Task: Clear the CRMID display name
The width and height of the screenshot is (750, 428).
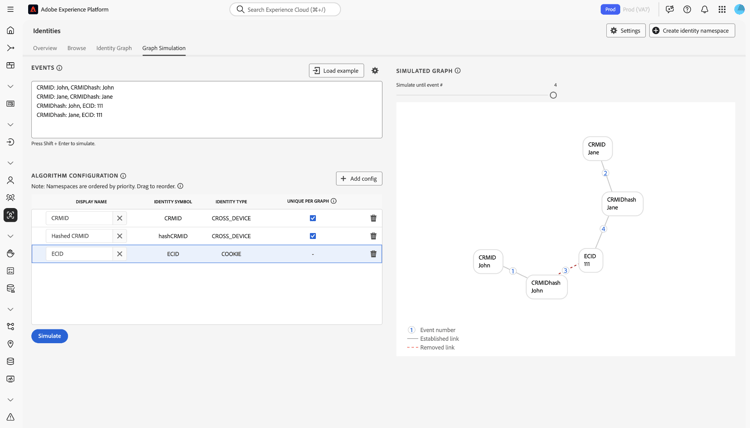Action: [120, 218]
